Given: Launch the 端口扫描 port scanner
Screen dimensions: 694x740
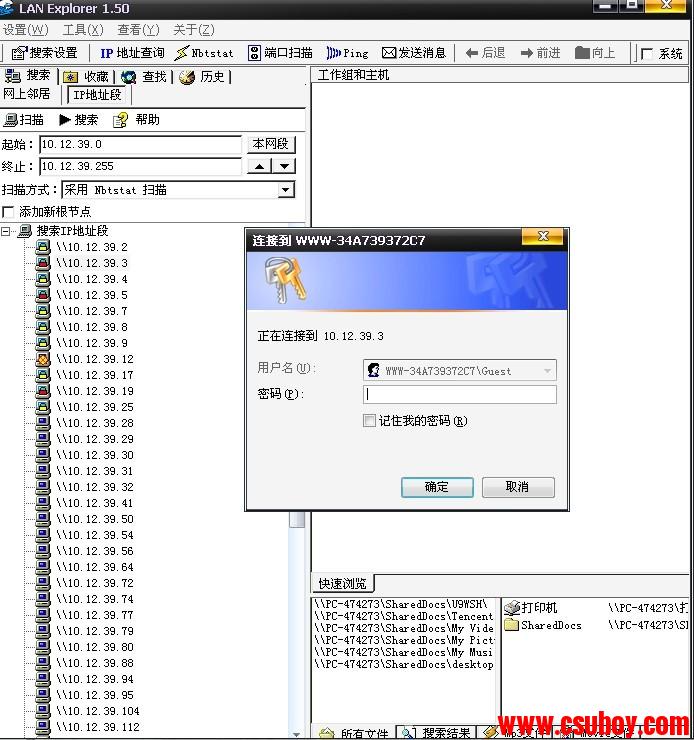Looking at the screenshot, I should (281, 53).
